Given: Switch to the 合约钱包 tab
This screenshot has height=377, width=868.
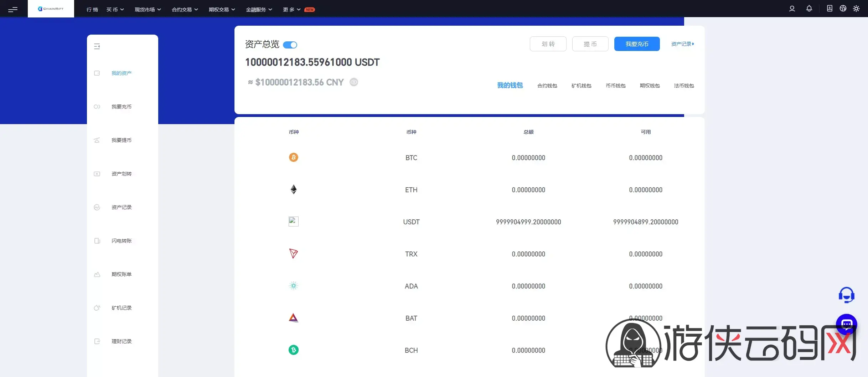Looking at the screenshot, I should [x=547, y=86].
